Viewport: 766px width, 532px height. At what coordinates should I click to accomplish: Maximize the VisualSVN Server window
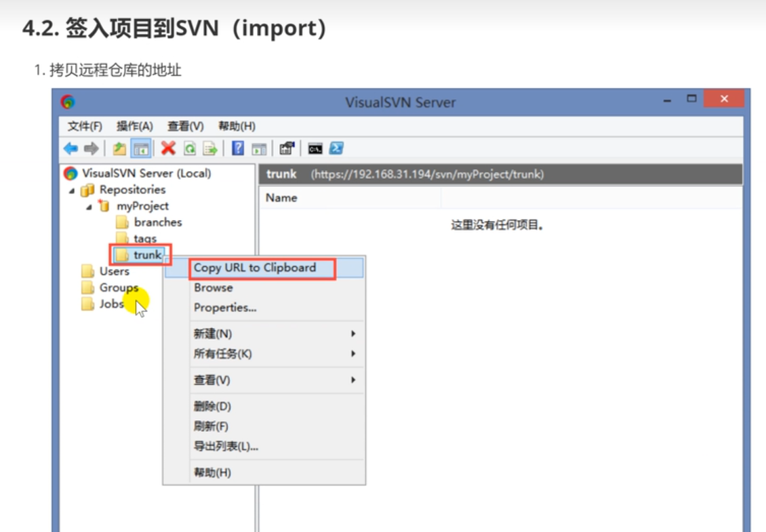click(691, 99)
